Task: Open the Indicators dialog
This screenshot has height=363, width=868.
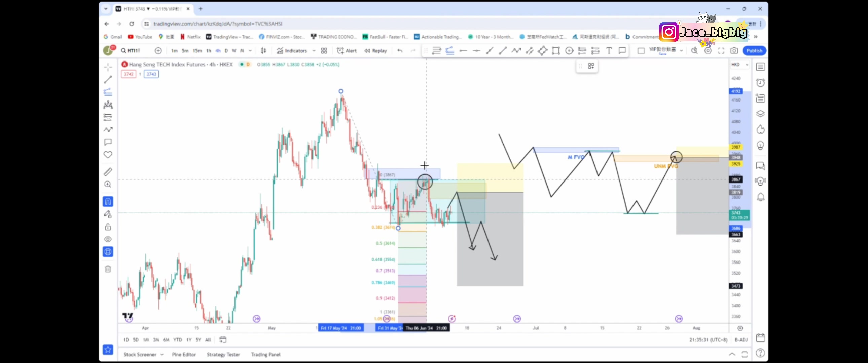Action: pos(292,50)
